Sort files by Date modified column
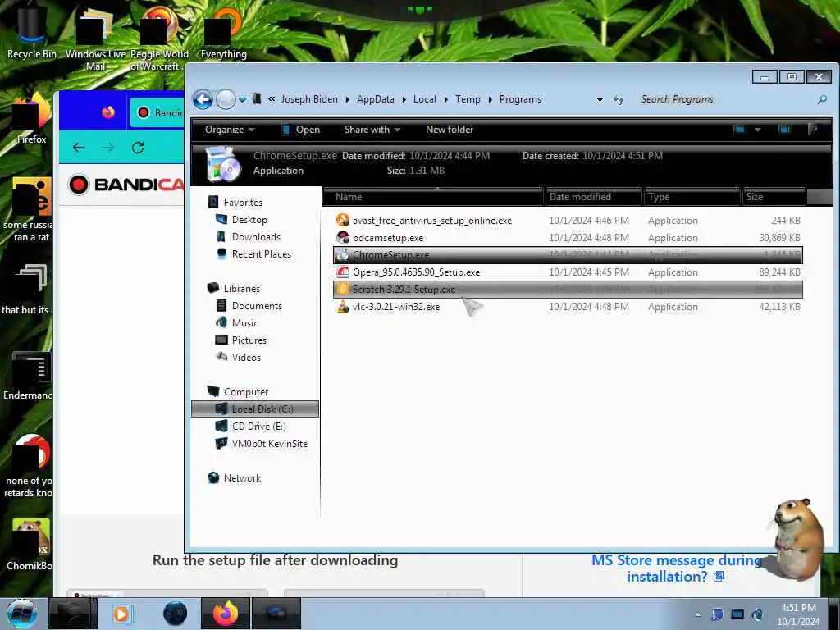Screen dimensions: 840x630 point(594,197)
